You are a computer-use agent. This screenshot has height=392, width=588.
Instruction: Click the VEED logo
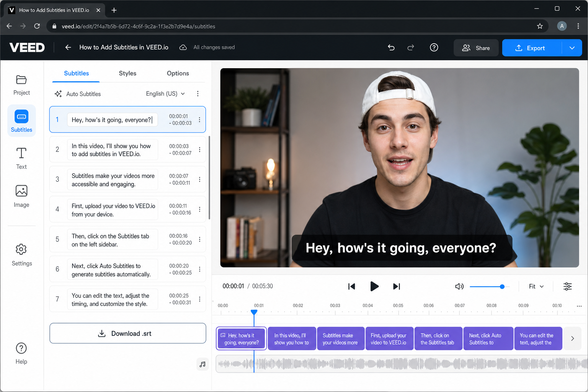pos(27,47)
